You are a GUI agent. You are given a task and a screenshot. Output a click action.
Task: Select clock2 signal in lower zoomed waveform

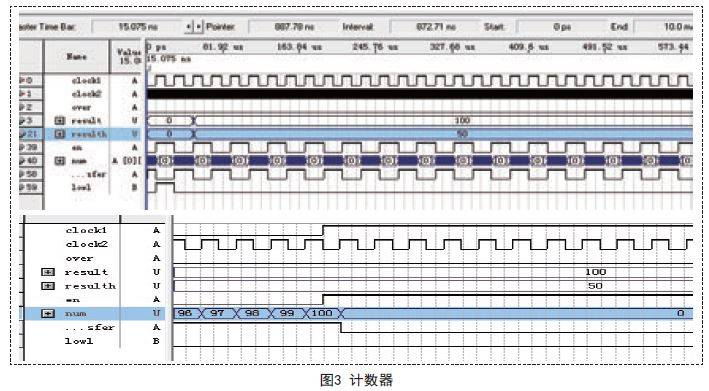[x=87, y=245]
